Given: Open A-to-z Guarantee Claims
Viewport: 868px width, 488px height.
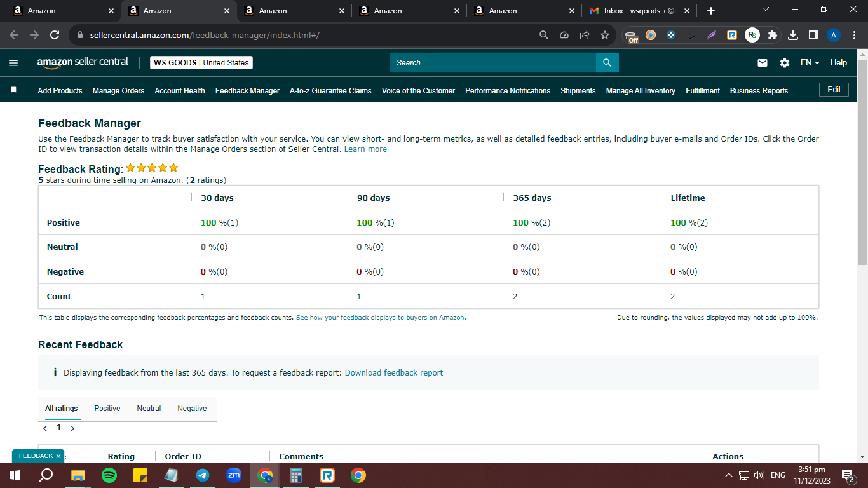Looking at the screenshot, I should tap(330, 91).
